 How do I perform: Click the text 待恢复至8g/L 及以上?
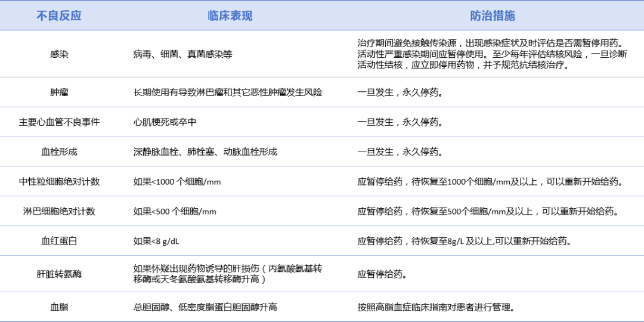452,241
